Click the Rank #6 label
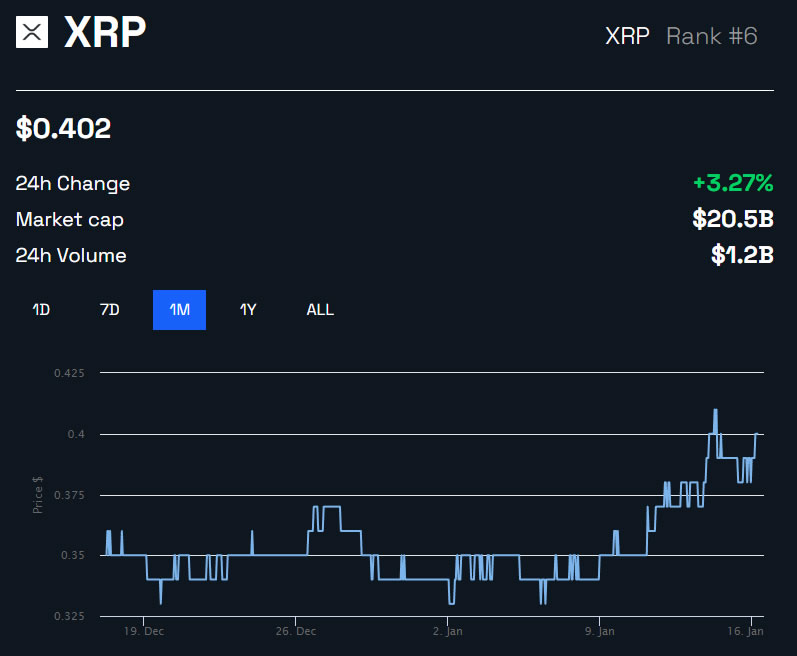This screenshot has width=797, height=656. pyautogui.click(x=712, y=36)
